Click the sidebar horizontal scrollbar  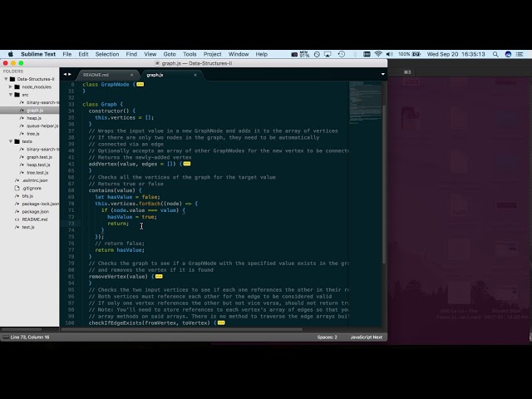(21, 329)
